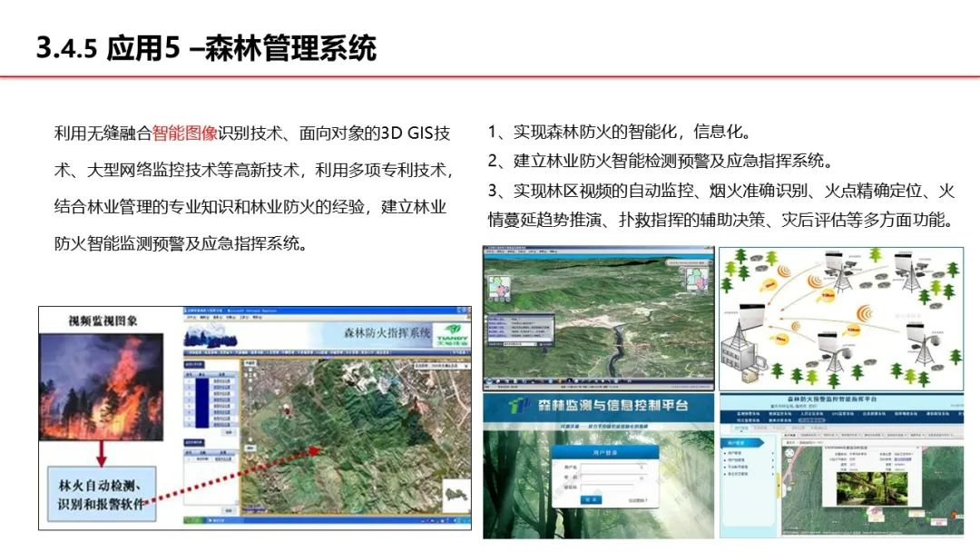Click the password field in 用户登录 dialog
The height and width of the screenshot is (552, 980).
[613, 477]
